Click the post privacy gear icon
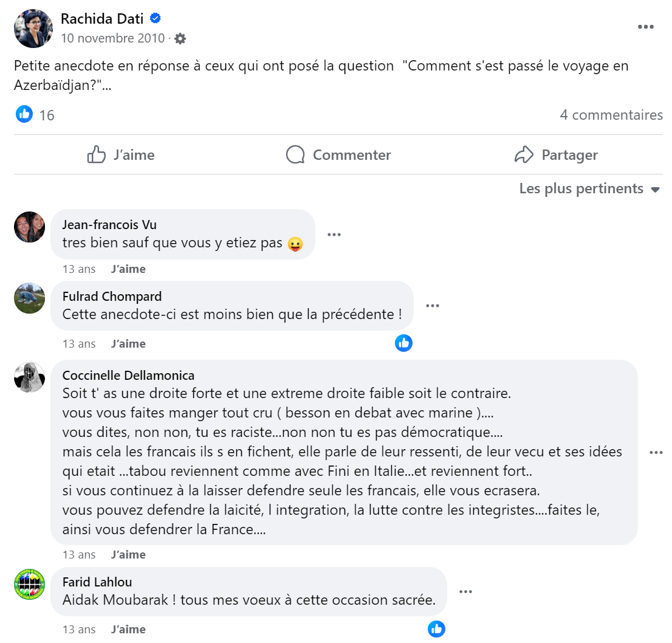Viewport: 672px width, 643px height. point(180,39)
